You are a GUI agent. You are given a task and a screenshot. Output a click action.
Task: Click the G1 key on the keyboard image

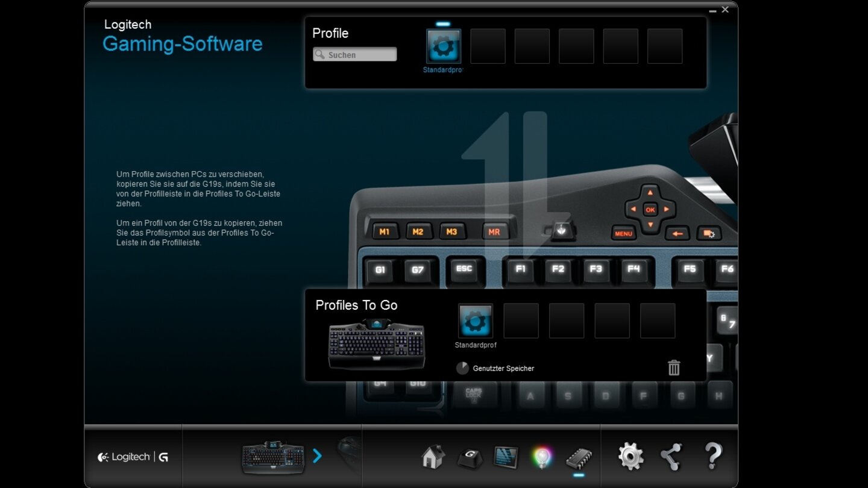[x=380, y=270]
